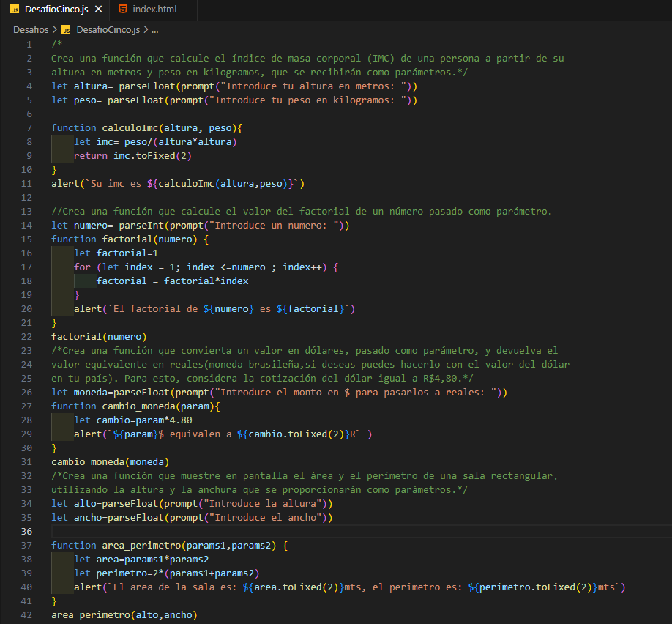This screenshot has width=672, height=624.
Task: Click line number 15 in the gutter
Action: coord(26,239)
